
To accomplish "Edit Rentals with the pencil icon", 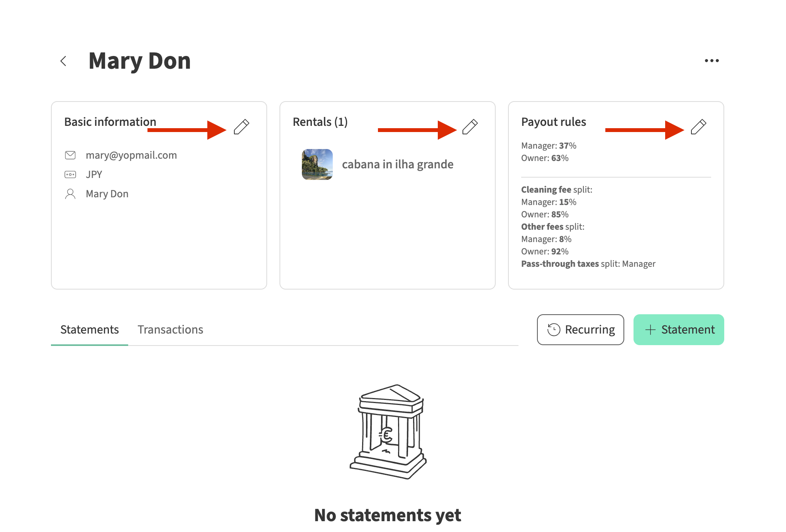I will coord(470,127).
